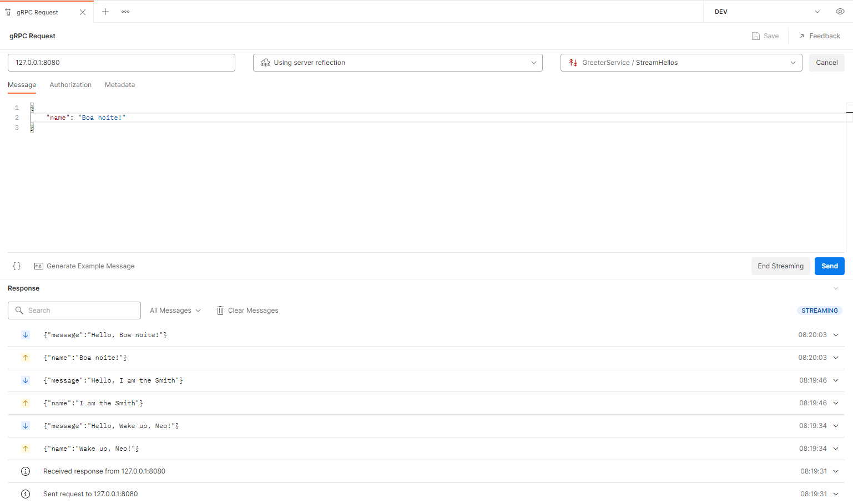853x504 pixels.
Task: Expand the "Hello, Boa noite!" message row
Action: (836, 335)
